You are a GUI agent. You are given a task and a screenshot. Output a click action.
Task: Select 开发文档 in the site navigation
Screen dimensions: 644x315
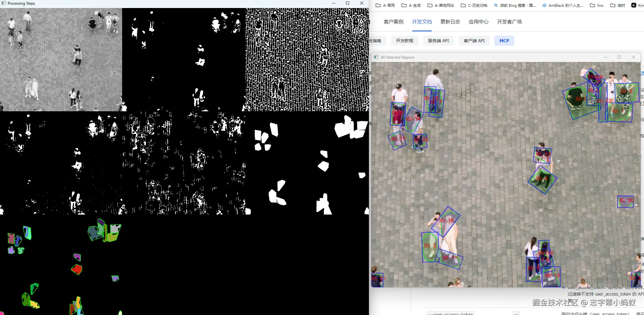422,22
